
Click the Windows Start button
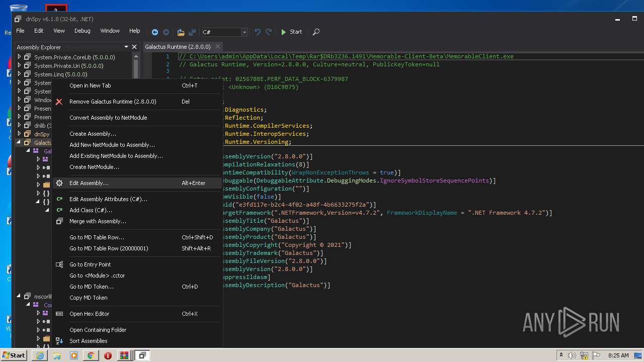[14, 355]
